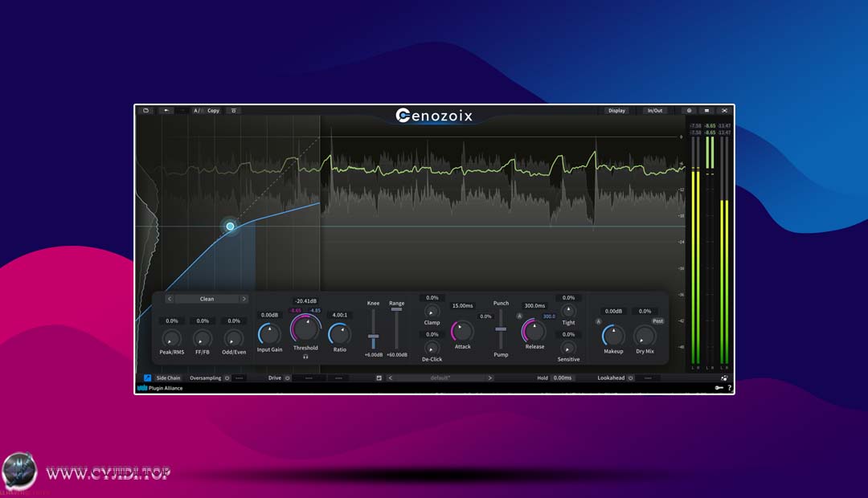Click the Cenozoix logo
This screenshot has width=868, height=498.
point(434,116)
